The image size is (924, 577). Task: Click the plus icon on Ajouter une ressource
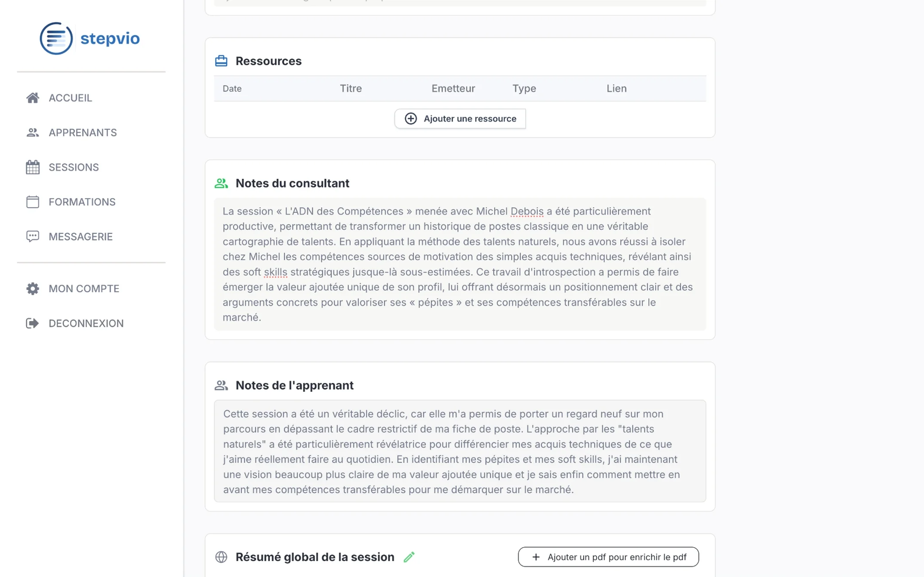[410, 119]
